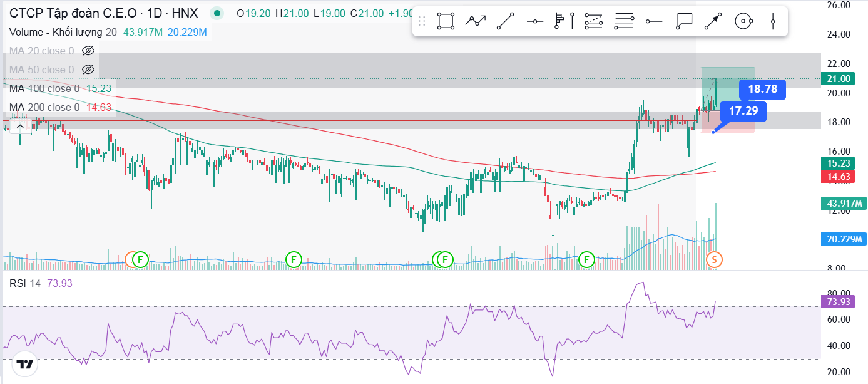Click the 80.00 RSI scale value
The image size is (868, 384).
[838, 293]
